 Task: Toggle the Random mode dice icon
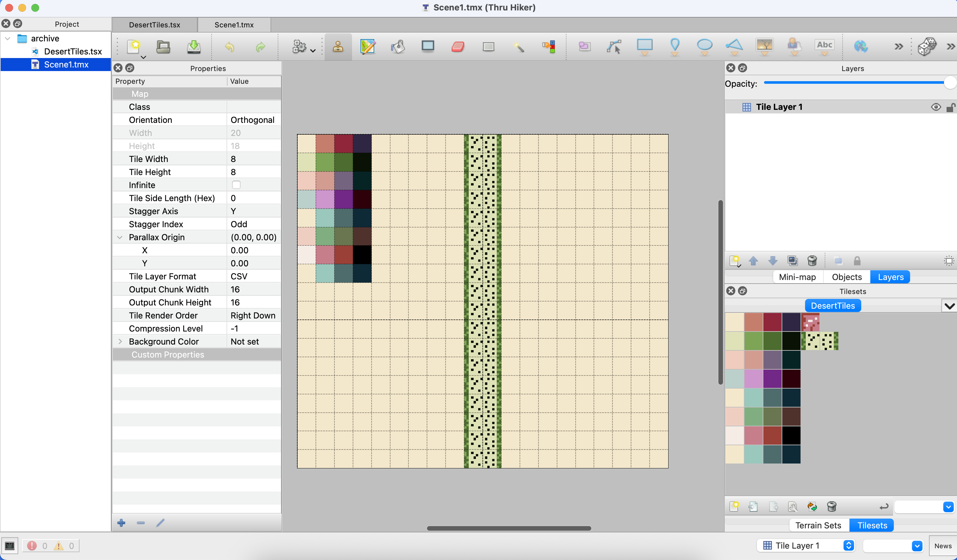(x=927, y=46)
